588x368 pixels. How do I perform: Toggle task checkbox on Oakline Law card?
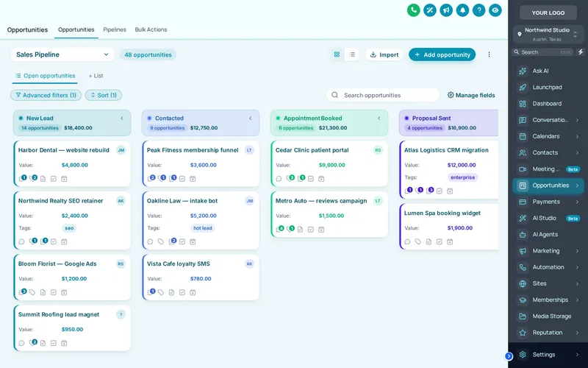[x=182, y=241]
